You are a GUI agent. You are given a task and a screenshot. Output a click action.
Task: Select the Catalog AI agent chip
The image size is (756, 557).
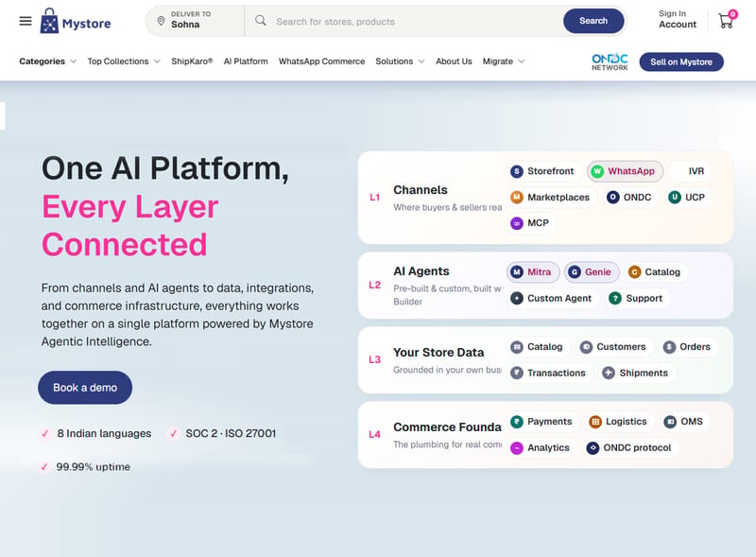pyautogui.click(x=655, y=272)
